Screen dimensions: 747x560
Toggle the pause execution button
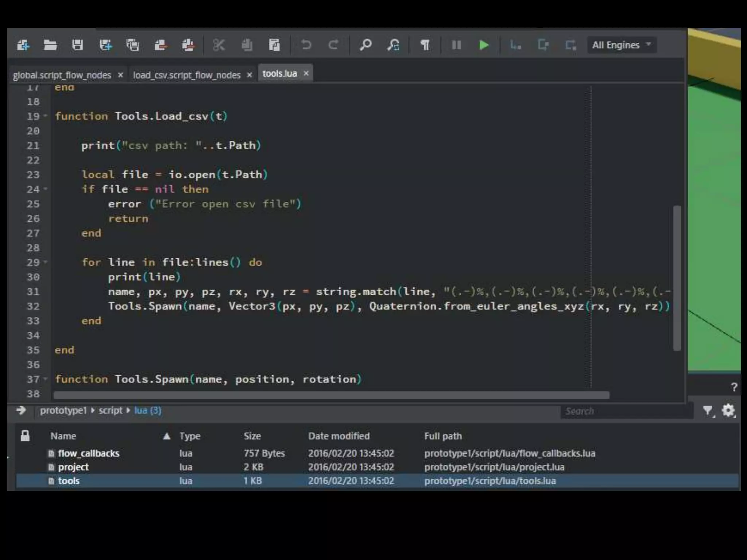pos(456,45)
